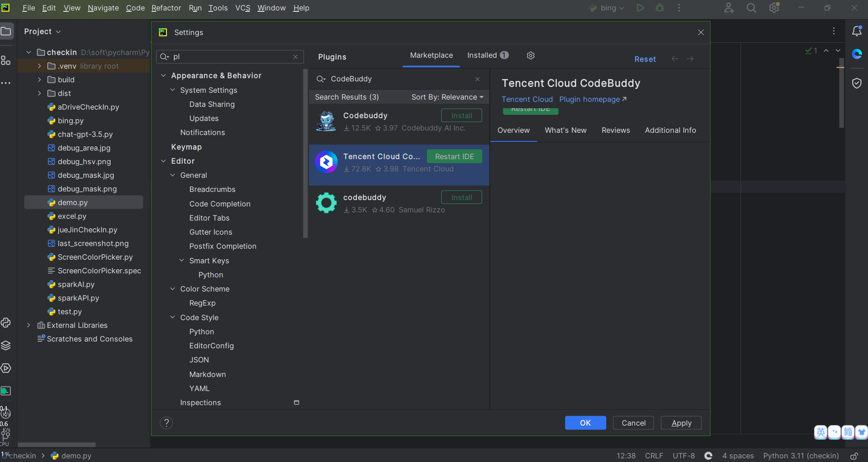Click the CodeBuddy plugin search field
This screenshot has width=868, height=462.
pos(399,79)
